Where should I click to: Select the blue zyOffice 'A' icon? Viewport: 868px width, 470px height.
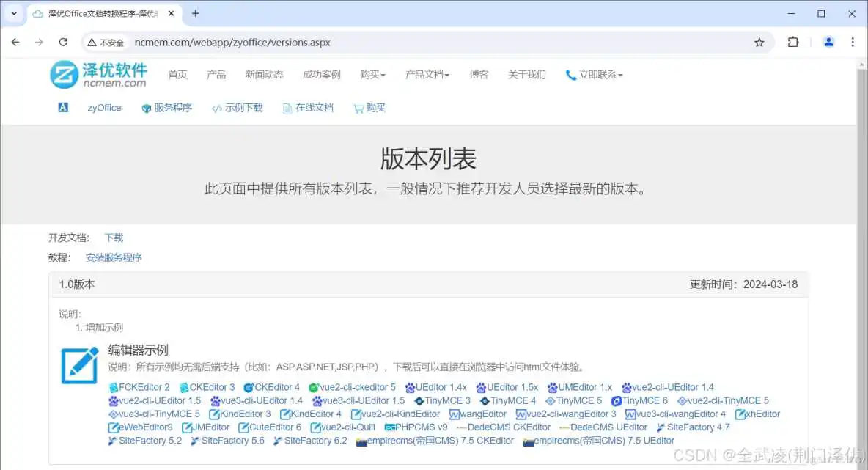tap(62, 107)
